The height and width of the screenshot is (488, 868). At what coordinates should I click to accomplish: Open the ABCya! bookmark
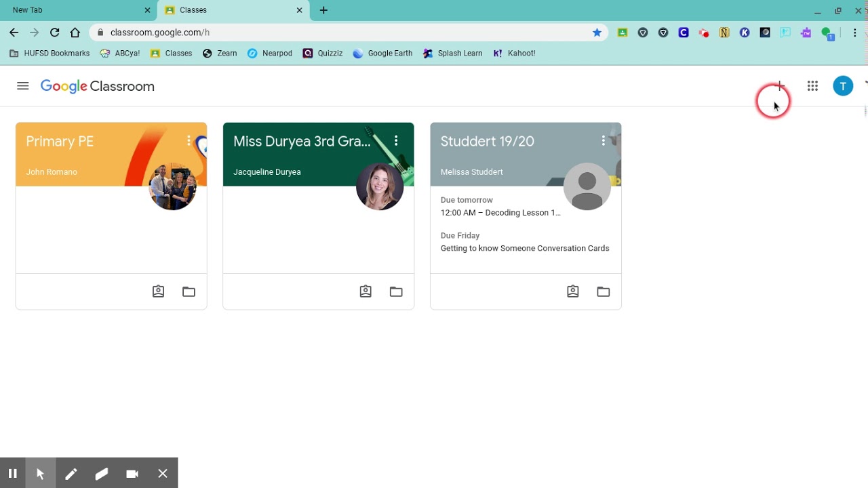pos(120,54)
